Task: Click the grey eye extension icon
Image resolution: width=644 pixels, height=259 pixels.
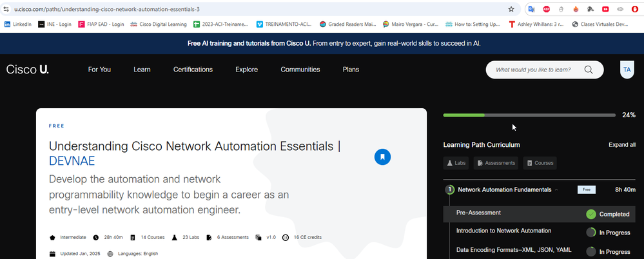Action: 620,9
